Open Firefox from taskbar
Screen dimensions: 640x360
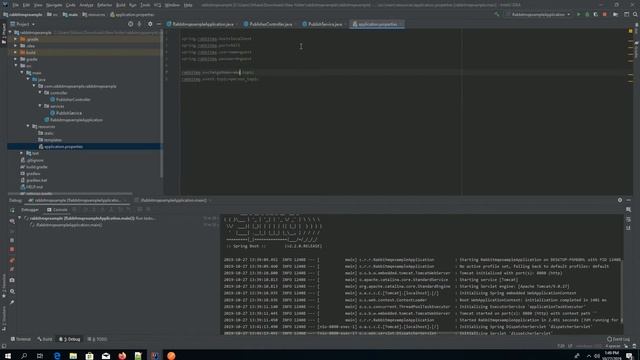122,356
